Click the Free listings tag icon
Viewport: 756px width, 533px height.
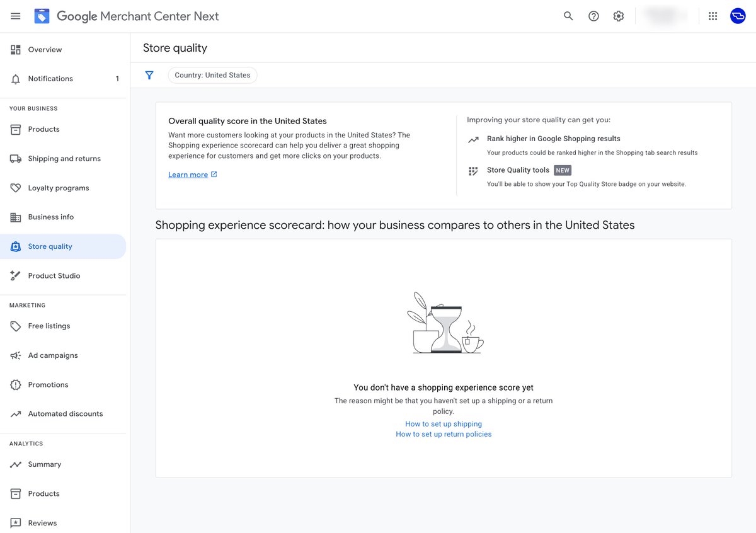(16, 326)
